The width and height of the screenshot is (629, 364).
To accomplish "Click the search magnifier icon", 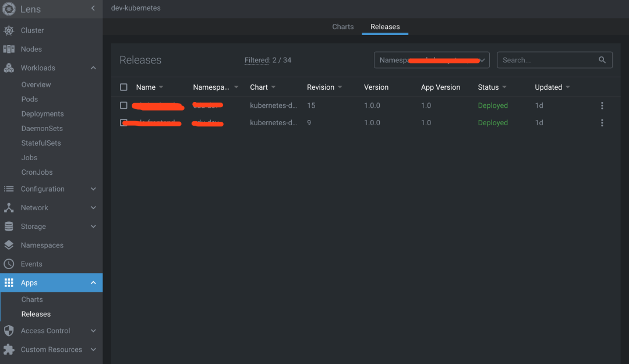I will 602,60.
